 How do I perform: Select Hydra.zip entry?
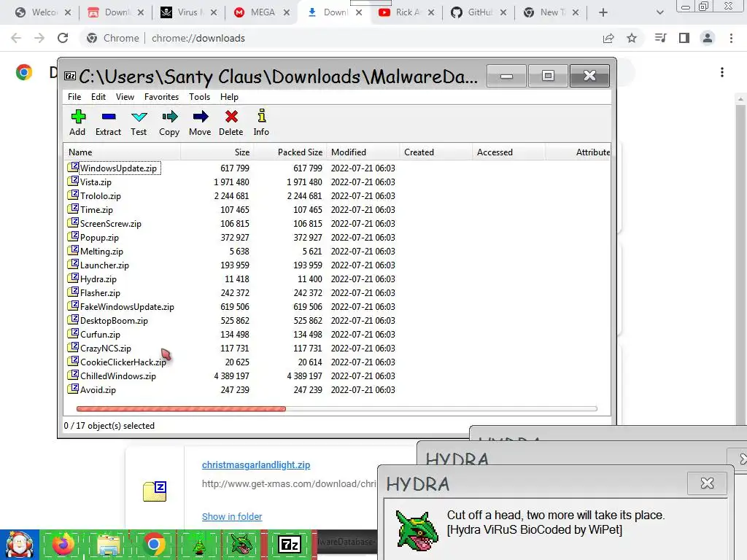(98, 279)
